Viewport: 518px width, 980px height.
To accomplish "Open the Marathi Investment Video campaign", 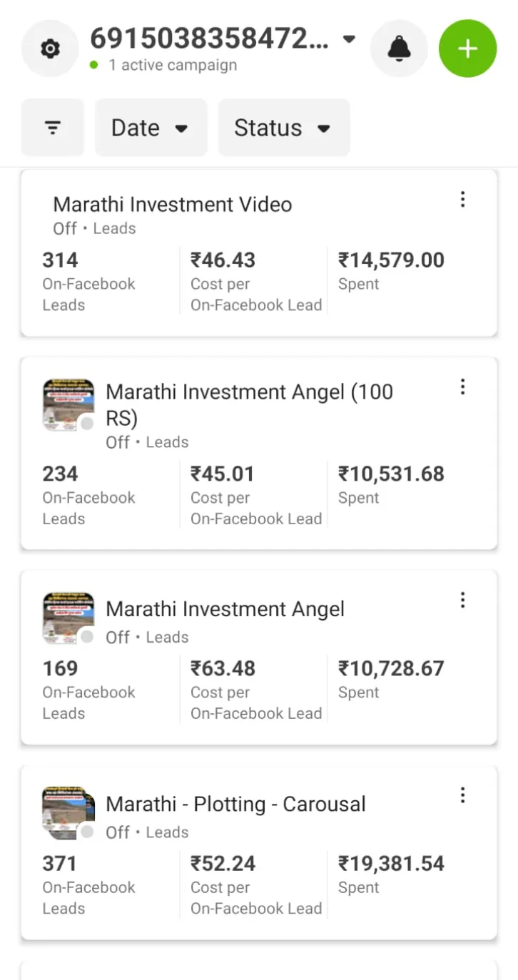I will [x=173, y=205].
